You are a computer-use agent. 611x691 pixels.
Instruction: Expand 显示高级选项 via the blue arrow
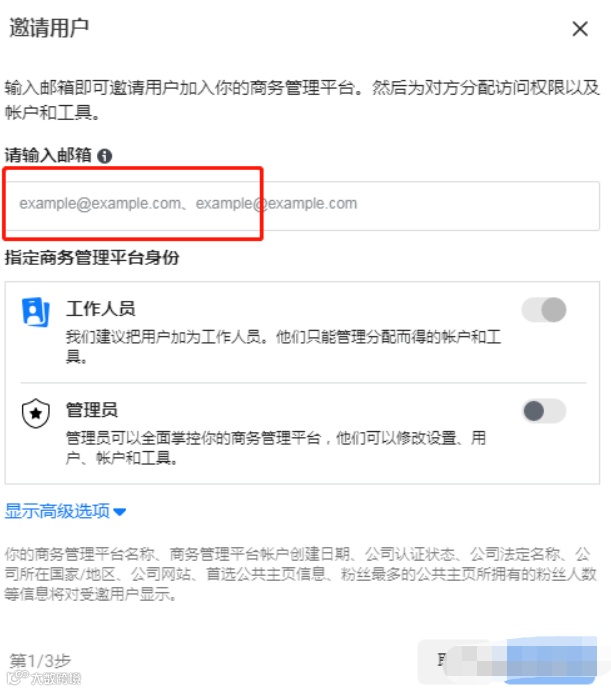(120, 512)
